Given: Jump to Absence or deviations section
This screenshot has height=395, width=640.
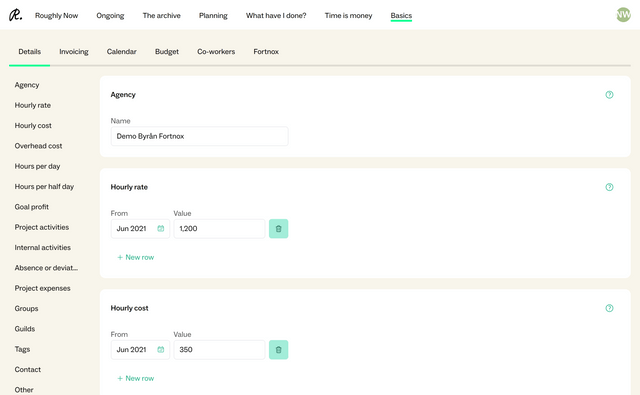Looking at the screenshot, I should [x=46, y=268].
